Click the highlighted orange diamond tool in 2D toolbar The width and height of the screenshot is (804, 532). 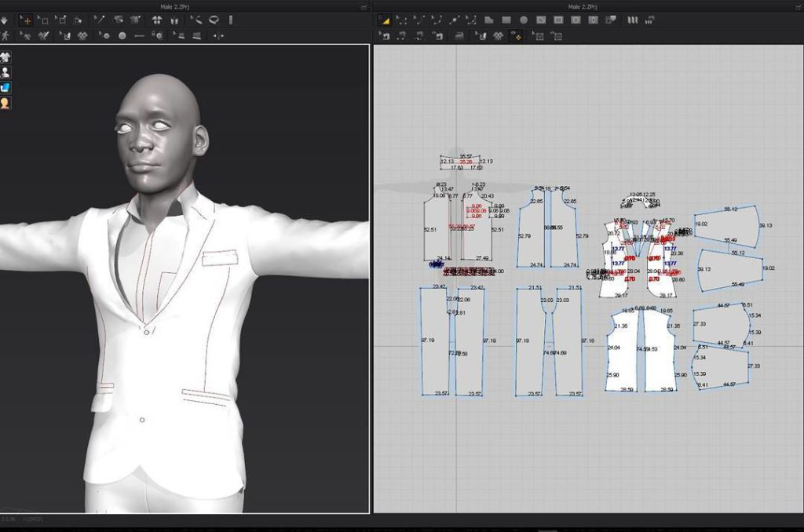pos(516,35)
